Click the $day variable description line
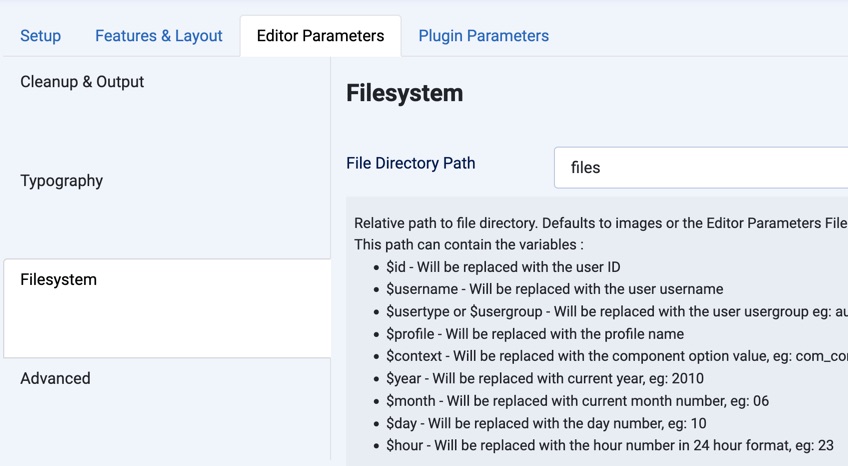This screenshot has width=848, height=466. click(546, 423)
